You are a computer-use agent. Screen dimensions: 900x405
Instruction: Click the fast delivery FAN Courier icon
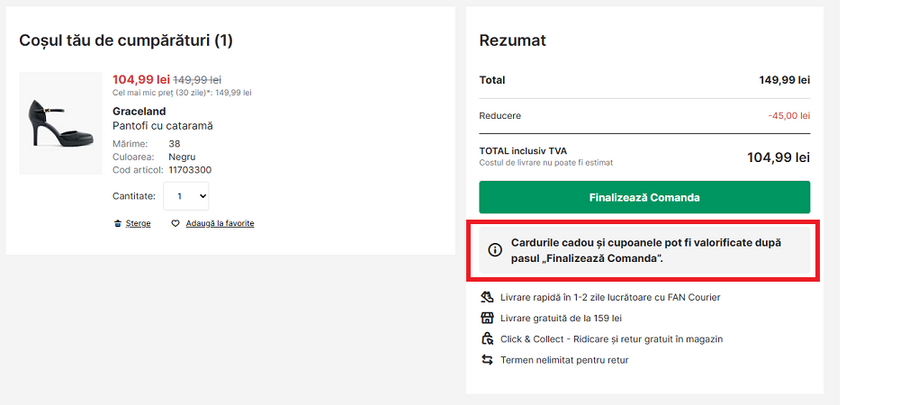pyautogui.click(x=487, y=297)
